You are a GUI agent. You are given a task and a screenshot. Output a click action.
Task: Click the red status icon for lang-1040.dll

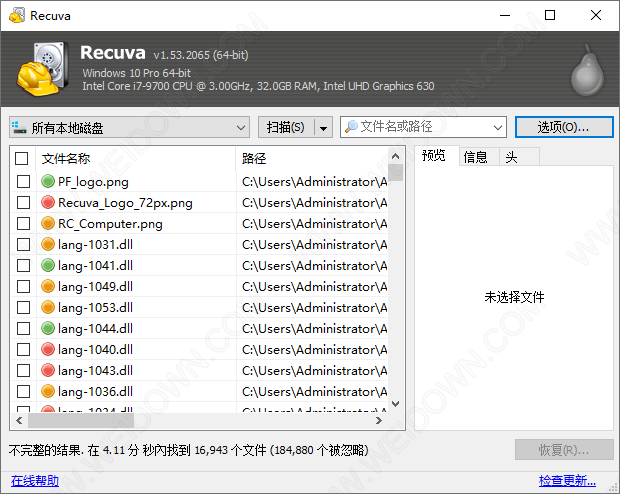tap(47, 350)
